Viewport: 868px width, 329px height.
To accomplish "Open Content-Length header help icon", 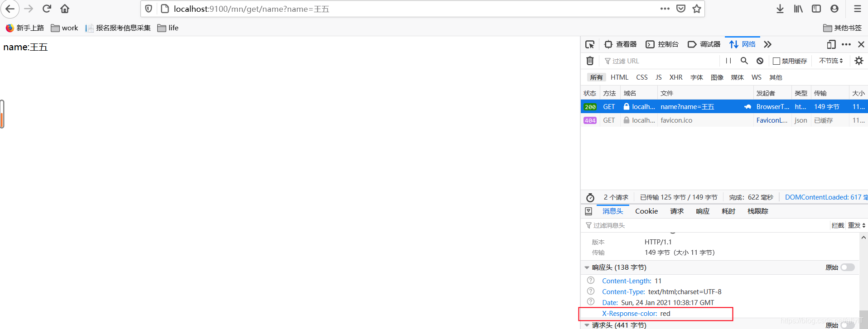I will tap(591, 281).
